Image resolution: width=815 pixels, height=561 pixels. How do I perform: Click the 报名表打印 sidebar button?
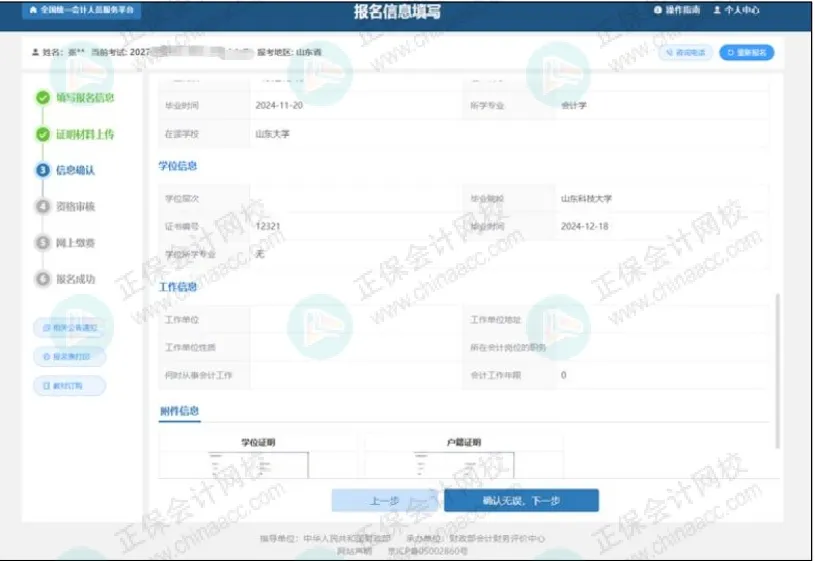(70, 357)
